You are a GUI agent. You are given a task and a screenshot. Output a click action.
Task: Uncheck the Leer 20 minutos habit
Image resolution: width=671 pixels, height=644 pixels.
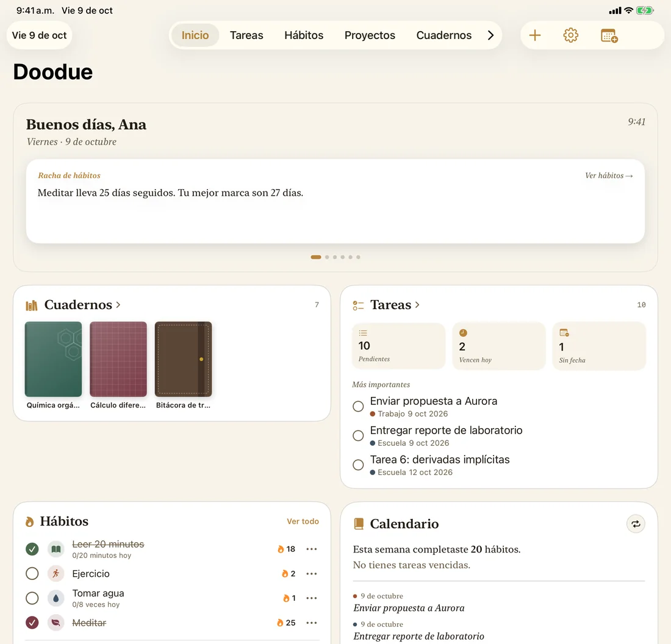click(x=32, y=549)
